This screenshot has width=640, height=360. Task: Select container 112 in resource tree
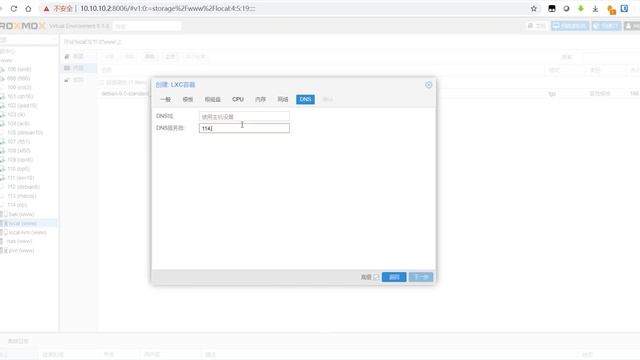tap(23, 187)
